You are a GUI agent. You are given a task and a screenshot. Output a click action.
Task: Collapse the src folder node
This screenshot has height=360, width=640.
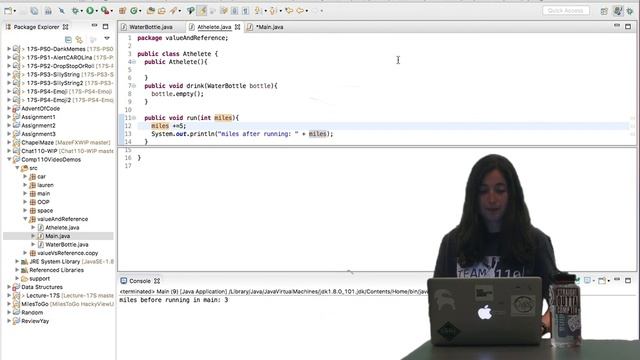point(17,168)
